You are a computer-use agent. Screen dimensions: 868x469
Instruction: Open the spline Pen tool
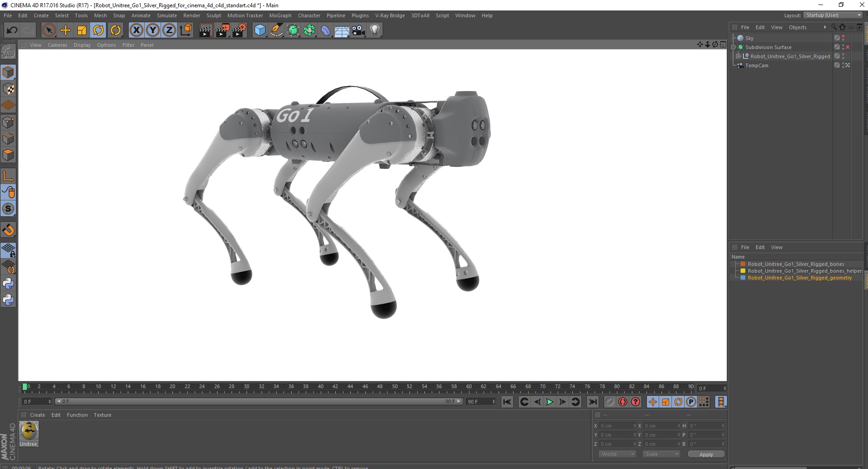click(276, 30)
